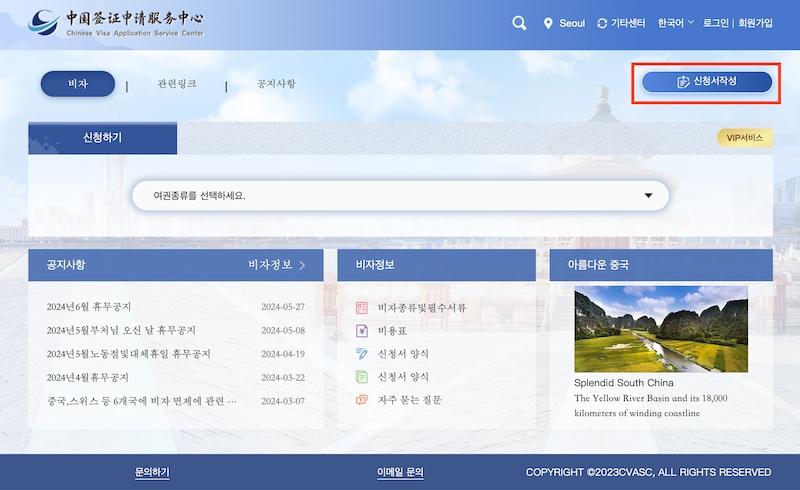Click the 2024-03-07 notice date
The height and width of the screenshot is (490, 800).
283,401
